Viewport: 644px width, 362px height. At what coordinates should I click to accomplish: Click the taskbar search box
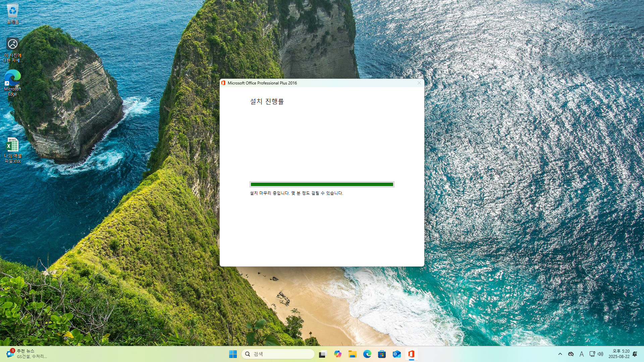278,354
